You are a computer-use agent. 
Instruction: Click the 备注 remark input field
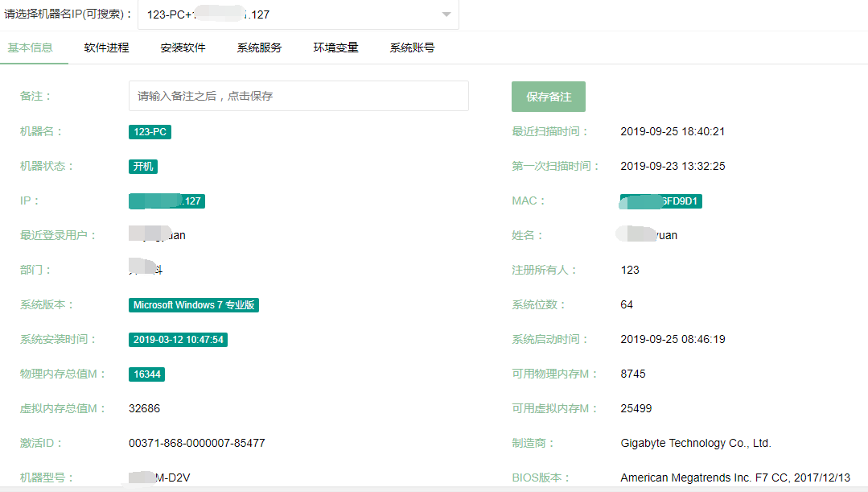tap(298, 96)
